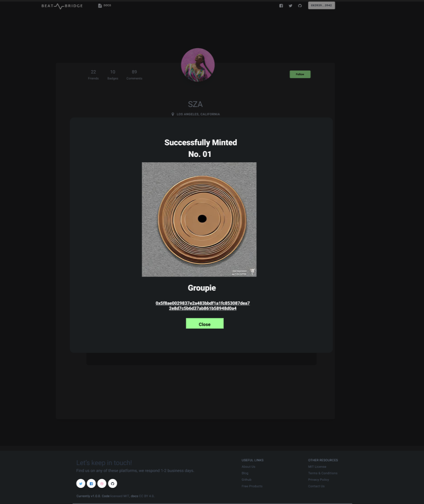Viewport: 424px width, 504px height.
Task: Open Twitter icon in top navbar
Action: [x=290, y=6]
